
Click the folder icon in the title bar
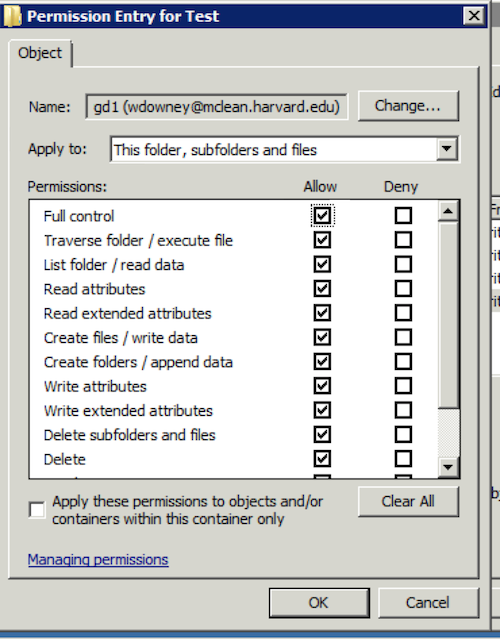coord(12,16)
